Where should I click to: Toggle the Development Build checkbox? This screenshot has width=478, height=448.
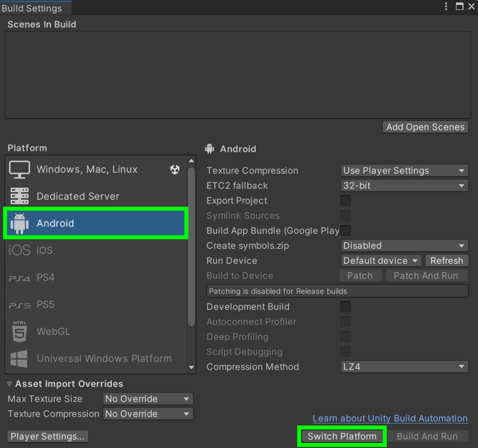click(345, 307)
